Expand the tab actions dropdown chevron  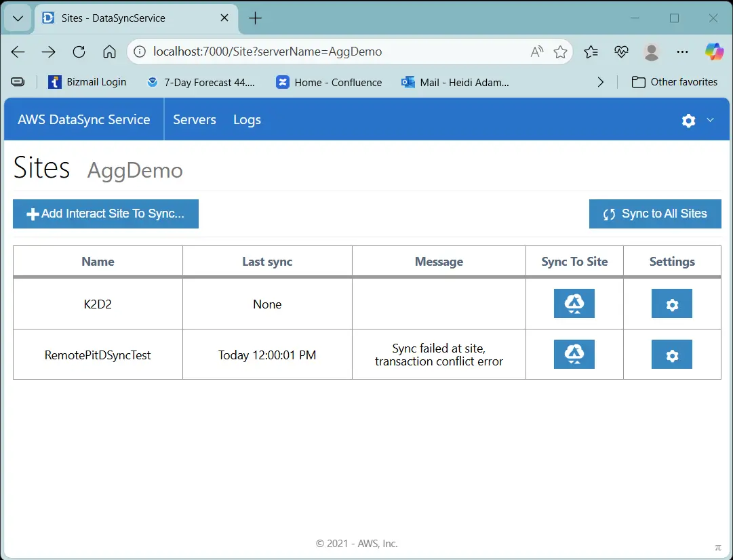[x=18, y=18]
